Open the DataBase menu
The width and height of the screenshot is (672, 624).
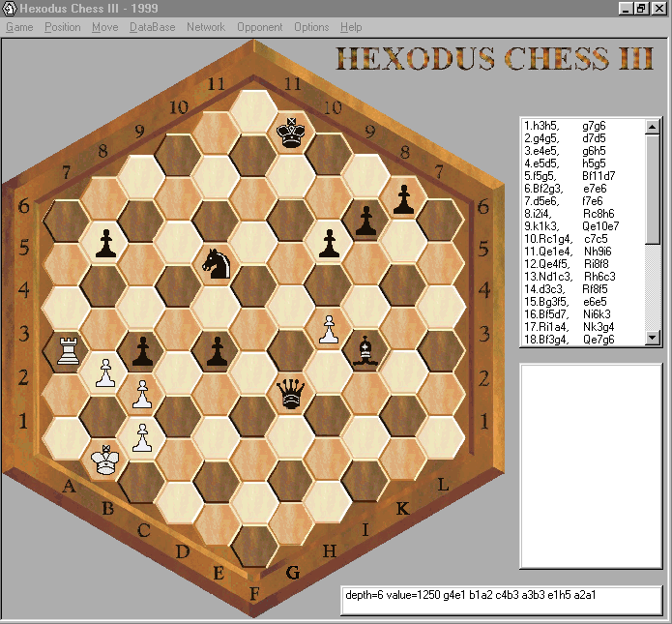pyautogui.click(x=153, y=27)
